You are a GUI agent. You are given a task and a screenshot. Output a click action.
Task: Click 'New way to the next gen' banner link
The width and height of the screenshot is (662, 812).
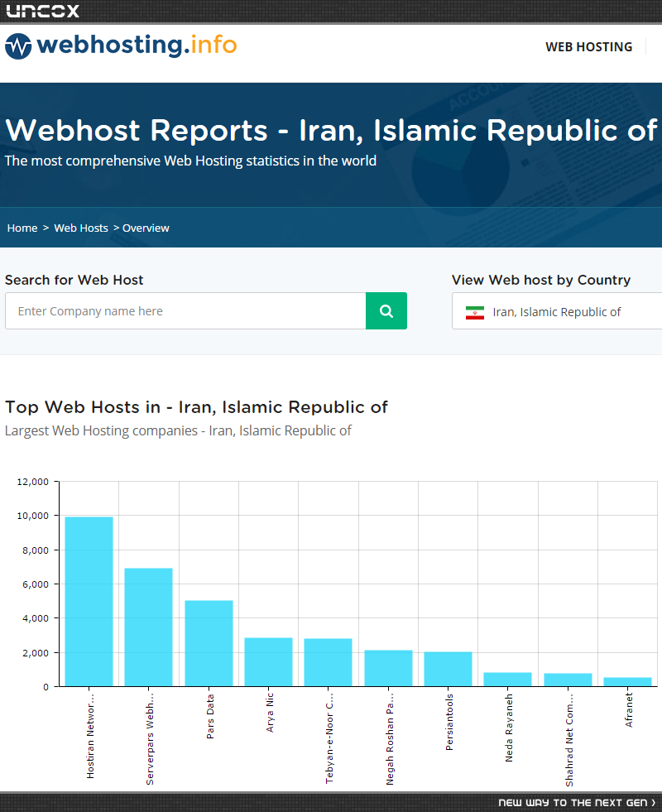pos(577,802)
